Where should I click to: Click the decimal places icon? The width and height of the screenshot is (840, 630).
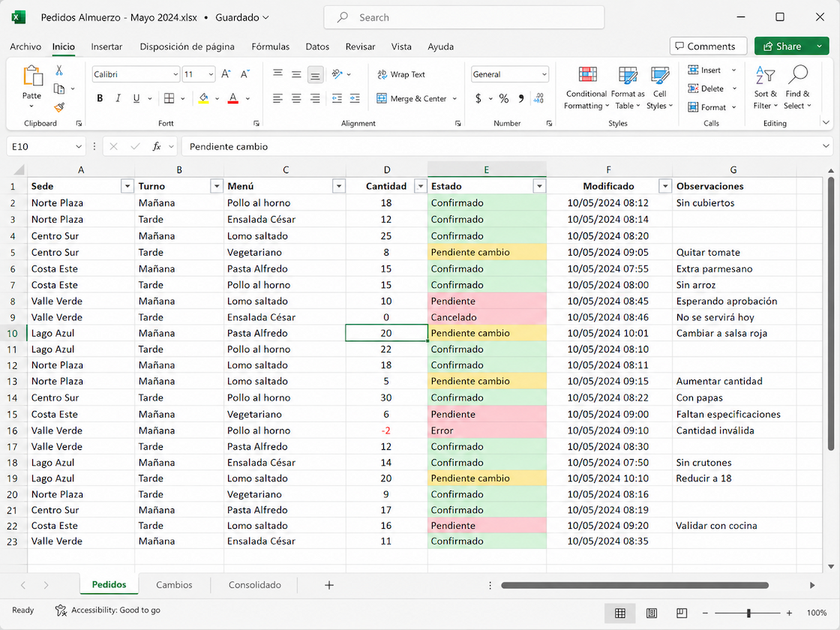pyautogui.click(x=539, y=98)
